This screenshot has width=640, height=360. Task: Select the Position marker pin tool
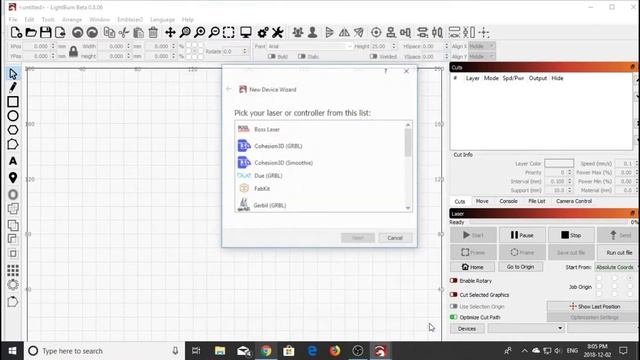click(x=13, y=178)
